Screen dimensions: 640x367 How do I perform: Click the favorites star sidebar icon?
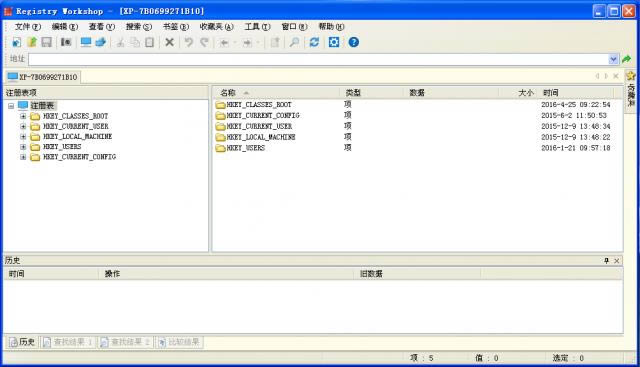click(631, 76)
